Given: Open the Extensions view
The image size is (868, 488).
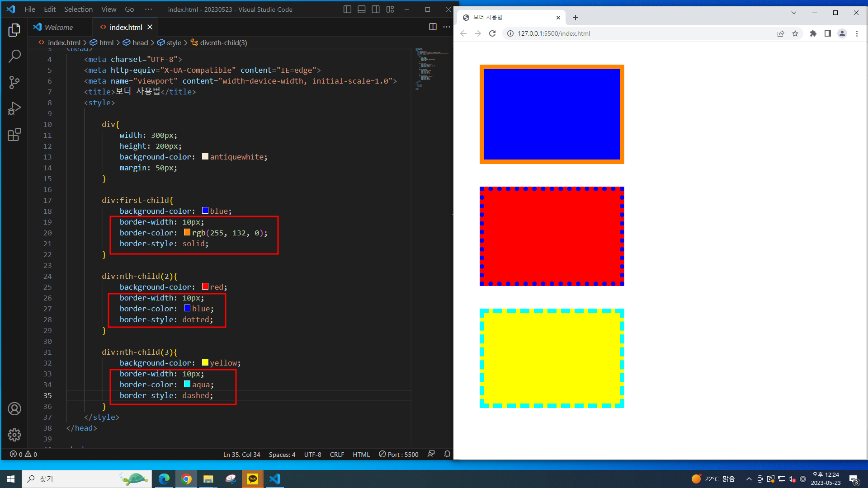Looking at the screenshot, I should tap(14, 135).
